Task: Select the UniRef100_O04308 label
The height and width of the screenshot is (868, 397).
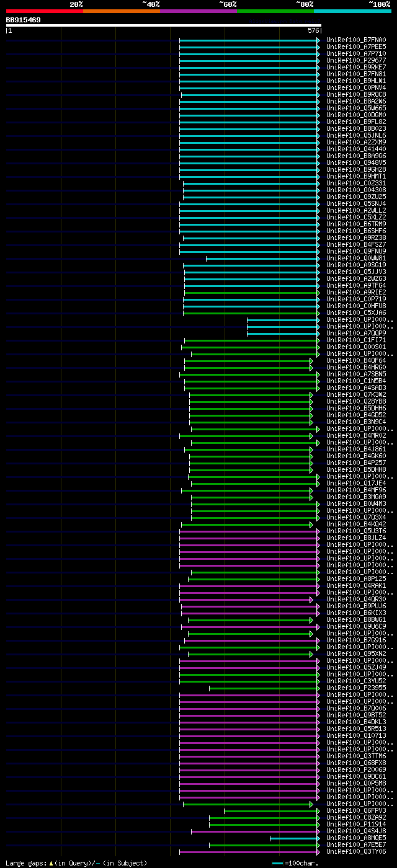Action: coord(356,190)
